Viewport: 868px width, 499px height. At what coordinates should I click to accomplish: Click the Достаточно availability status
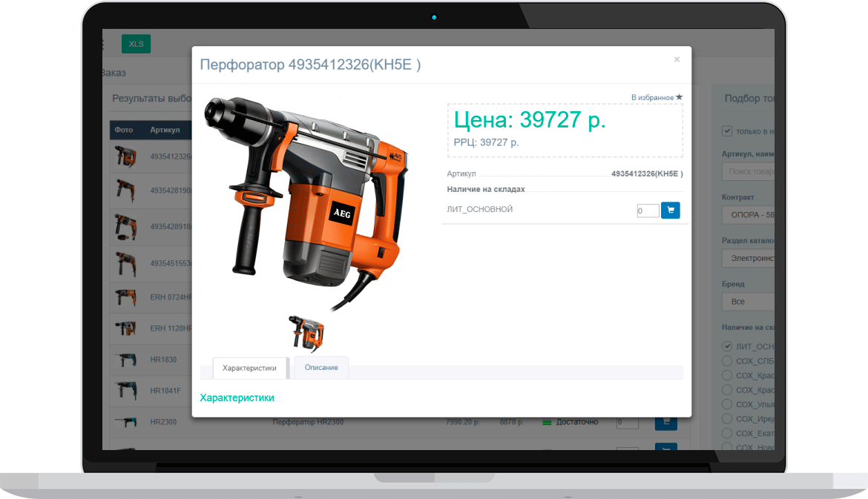pyautogui.click(x=577, y=422)
